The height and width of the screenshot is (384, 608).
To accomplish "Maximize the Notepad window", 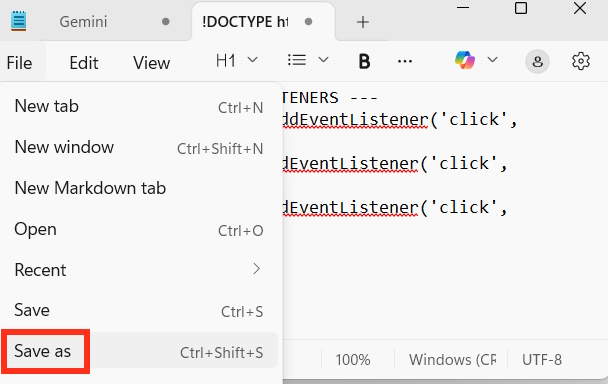I will [521, 8].
